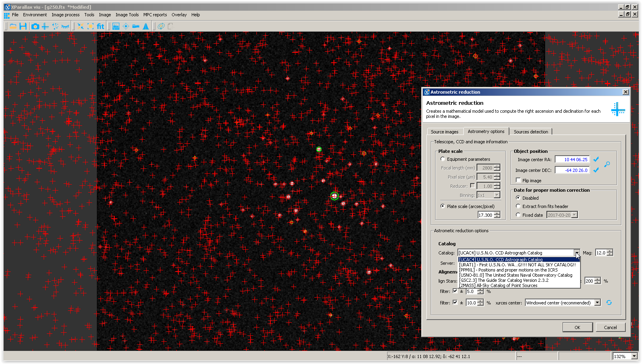Open the Binning 1x1 dropdown
This screenshot has width=642, height=364.
pos(497,195)
